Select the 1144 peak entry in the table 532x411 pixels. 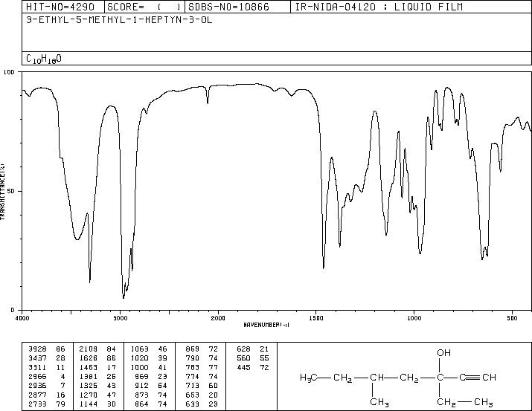pos(97,404)
